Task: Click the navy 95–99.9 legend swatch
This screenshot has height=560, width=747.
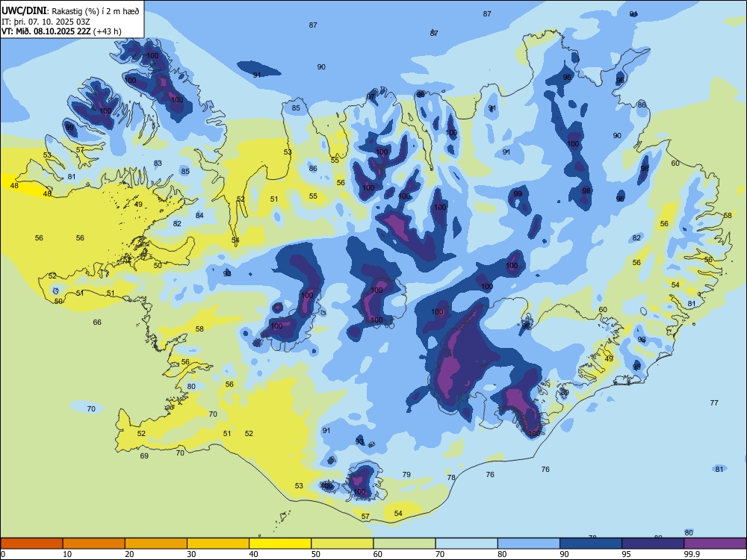Action: pos(653,544)
